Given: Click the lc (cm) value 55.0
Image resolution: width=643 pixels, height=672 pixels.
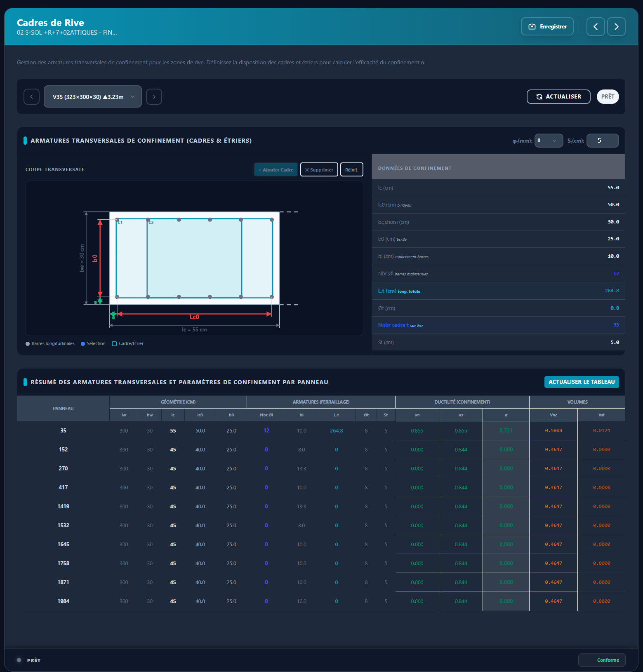Looking at the screenshot, I should tap(613, 188).
